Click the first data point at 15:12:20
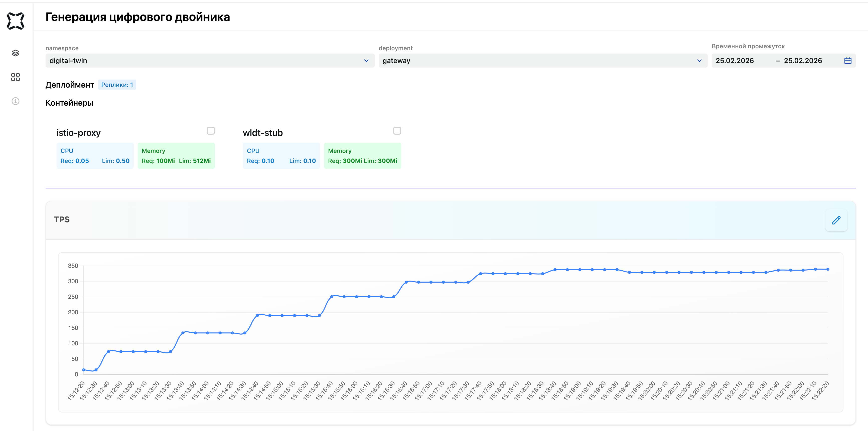 84,370
